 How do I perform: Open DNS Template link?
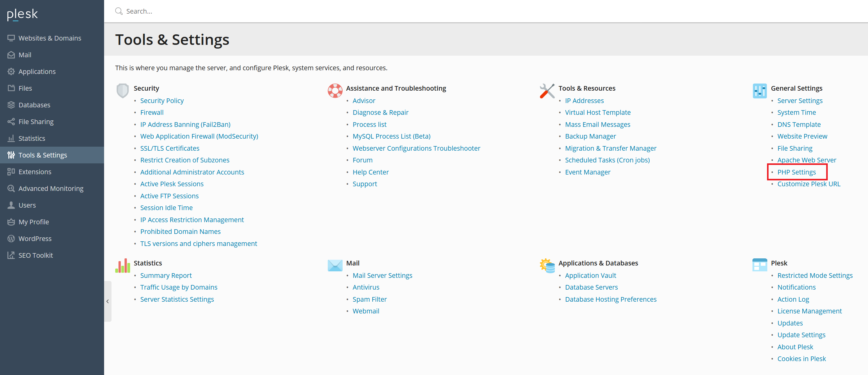click(x=799, y=125)
